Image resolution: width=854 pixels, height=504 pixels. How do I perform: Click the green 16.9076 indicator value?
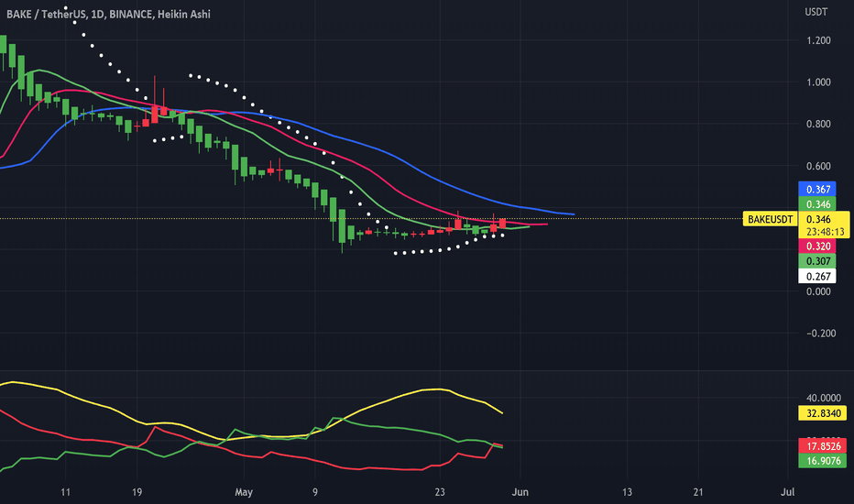pyautogui.click(x=823, y=461)
